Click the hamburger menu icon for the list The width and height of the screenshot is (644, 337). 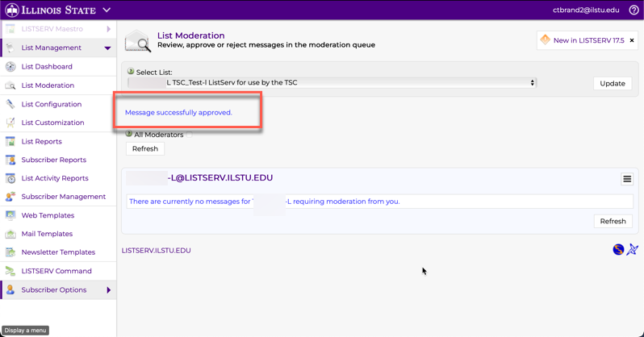point(627,179)
